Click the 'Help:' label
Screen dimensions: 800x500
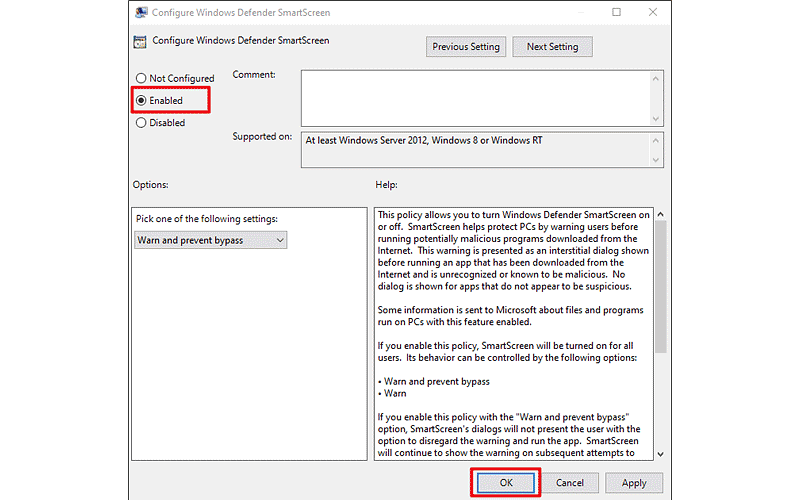click(386, 185)
